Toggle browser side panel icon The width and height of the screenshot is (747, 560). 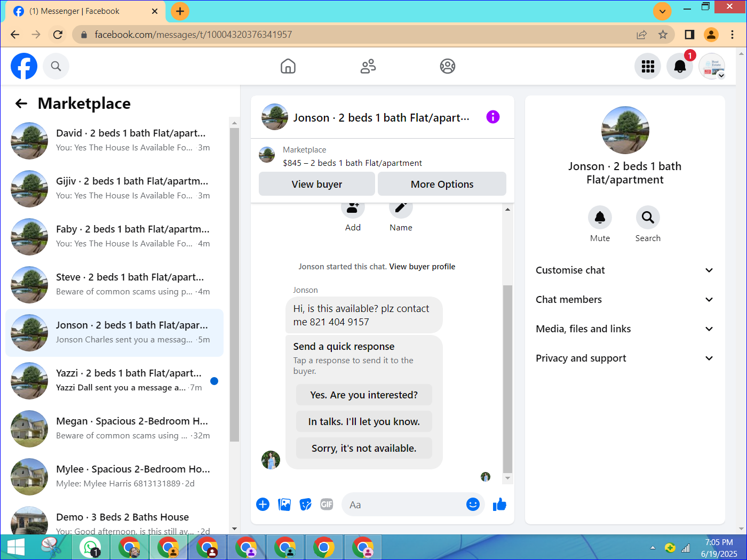coord(689,35)
